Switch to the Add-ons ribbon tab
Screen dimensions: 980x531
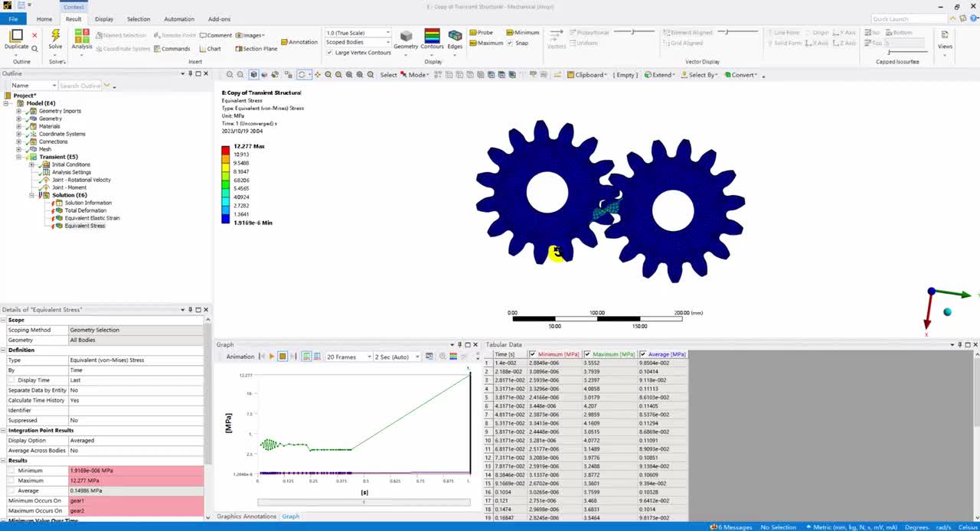coord(219,19)
